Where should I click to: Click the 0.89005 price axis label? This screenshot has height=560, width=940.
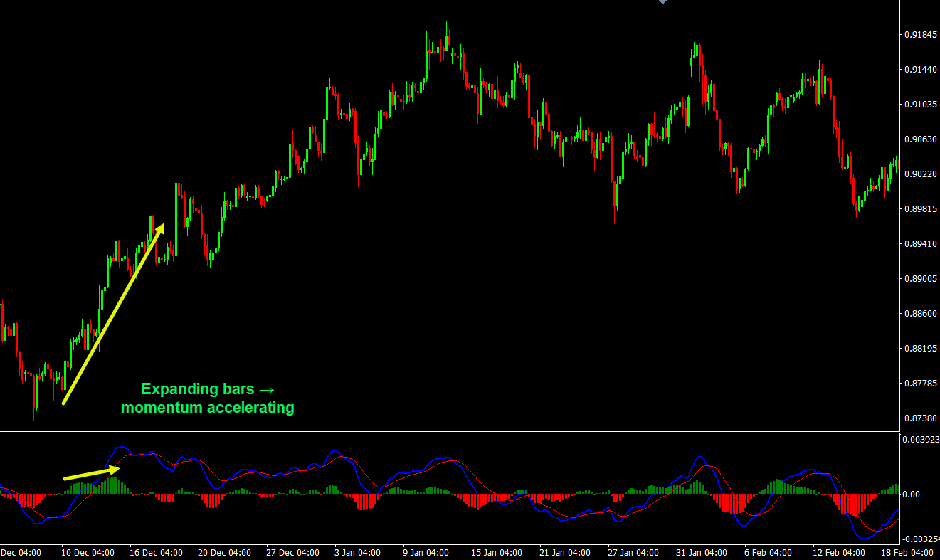click(919, 279)
